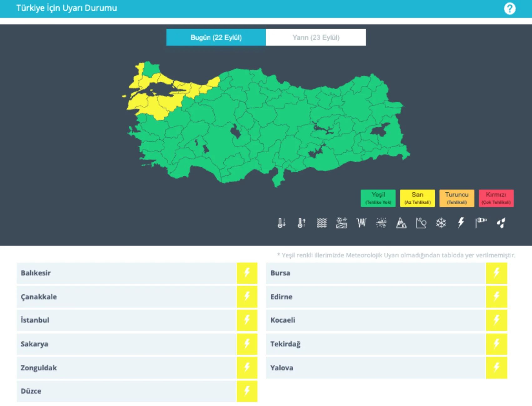532x406 pixels.
Task: Click the orange Turuncu legend swatch
Action: (x=457, y=198)
